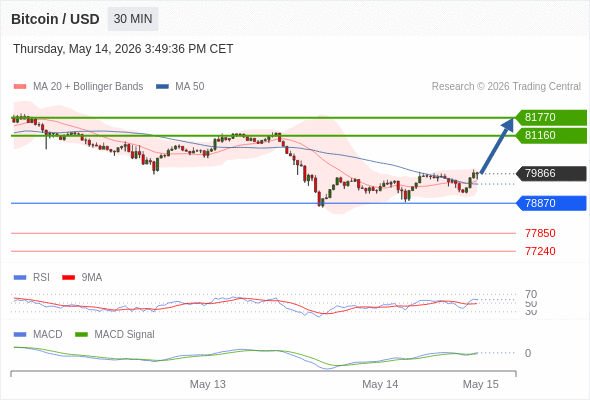This screenshot has height=400, width=590.
Task: Click the MA 20 + Bollinger Bands pink swatch
Action: [20, 87]
